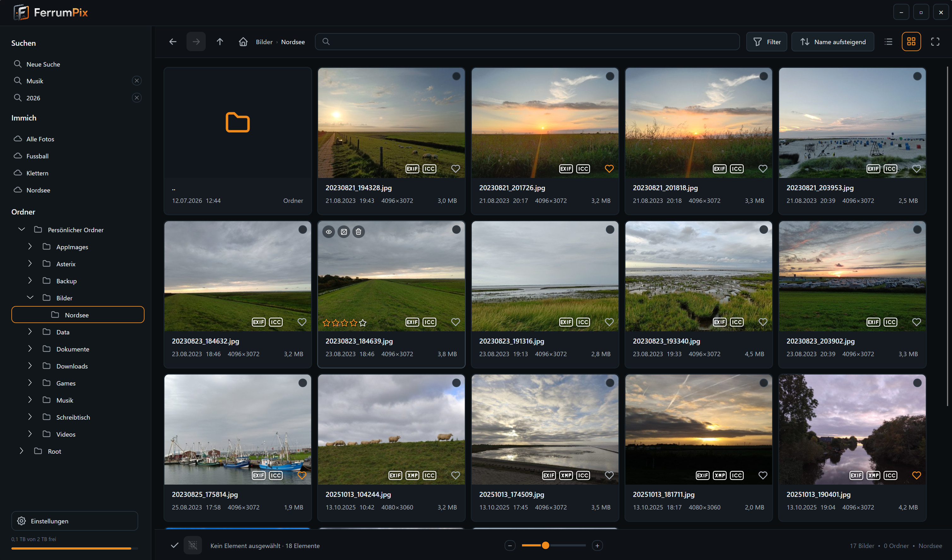
Task: Delete image 20230823_184639.jpg
Action: pos(358,232)
